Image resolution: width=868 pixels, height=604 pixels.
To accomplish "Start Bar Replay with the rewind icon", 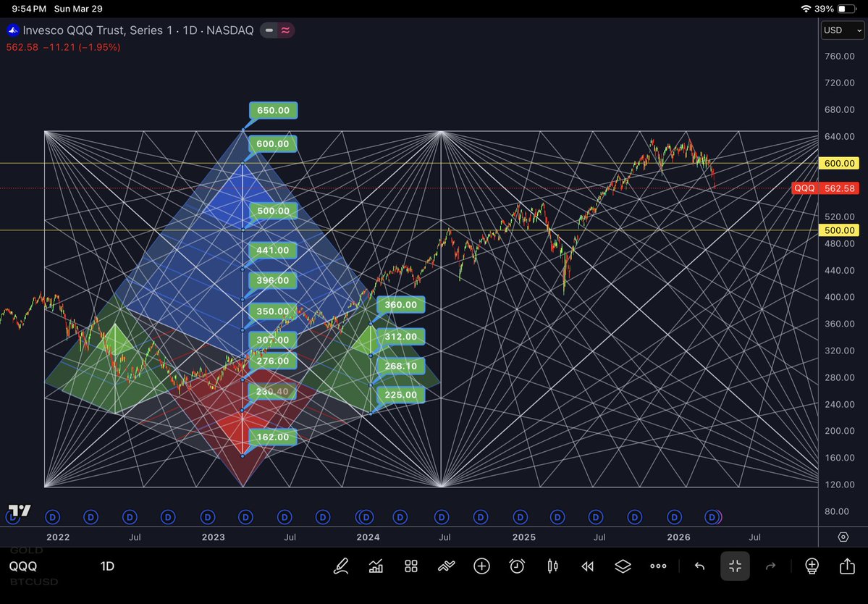I will click(587, 566).
